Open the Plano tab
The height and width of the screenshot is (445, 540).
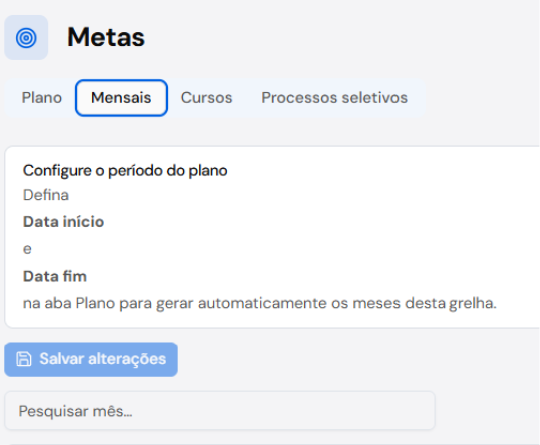click(x=42, y=97)
